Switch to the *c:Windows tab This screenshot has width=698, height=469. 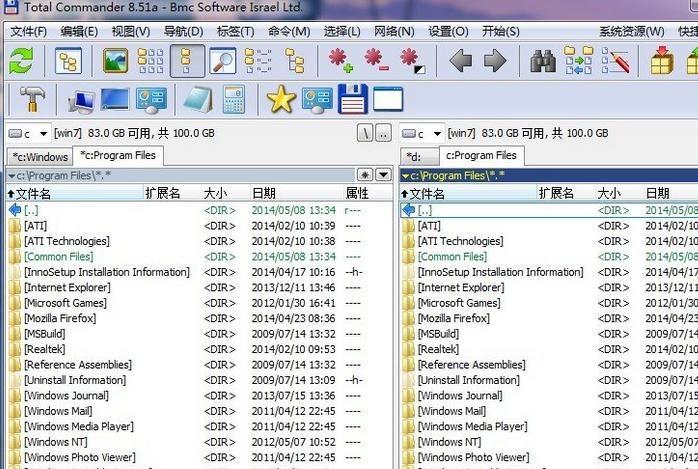pyautogui.click(x=40, y=157)
